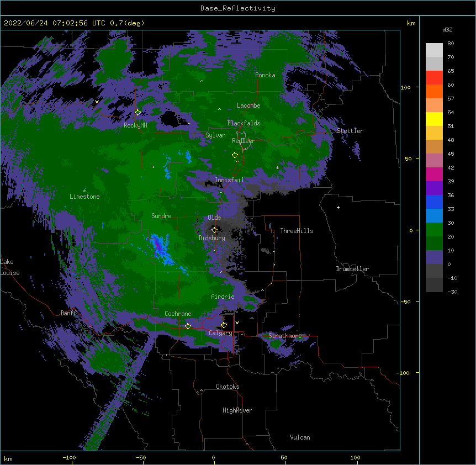476x465 pixels.
Task: Click the RedDeer city label
Action: pos(244,141)
